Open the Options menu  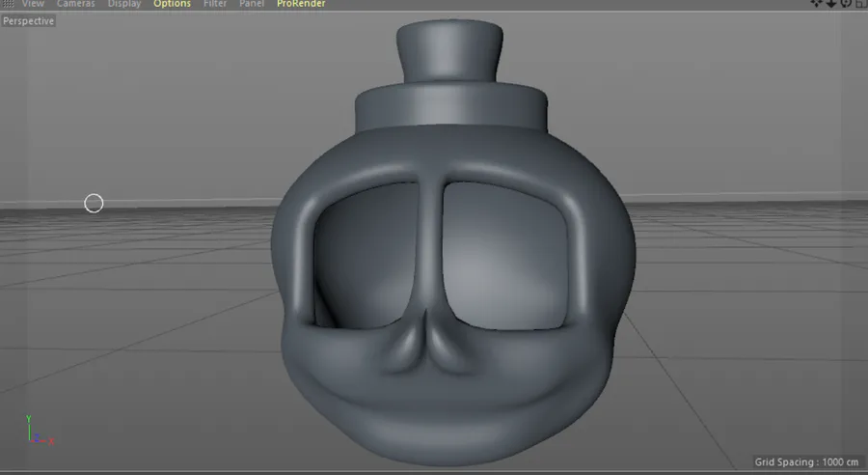(x=173, y=3)
